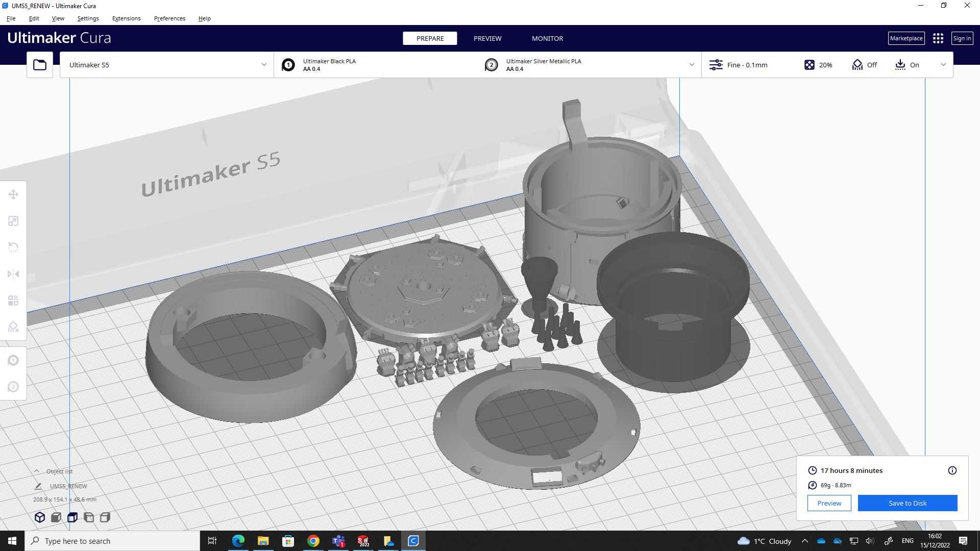980x551 pixels.
Task: Select extruder 2 in left toolbar
Action: 13,387
